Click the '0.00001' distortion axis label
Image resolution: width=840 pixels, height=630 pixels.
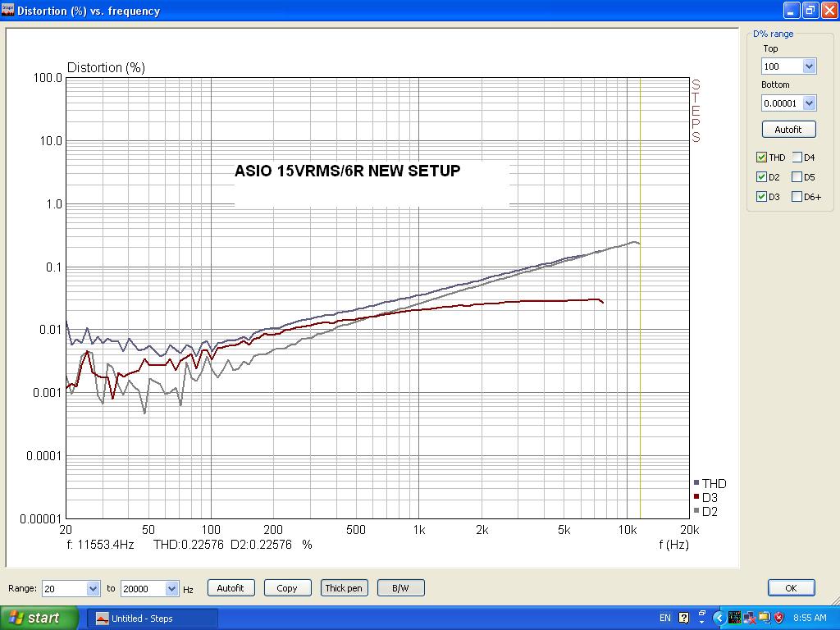pos(41,518)
